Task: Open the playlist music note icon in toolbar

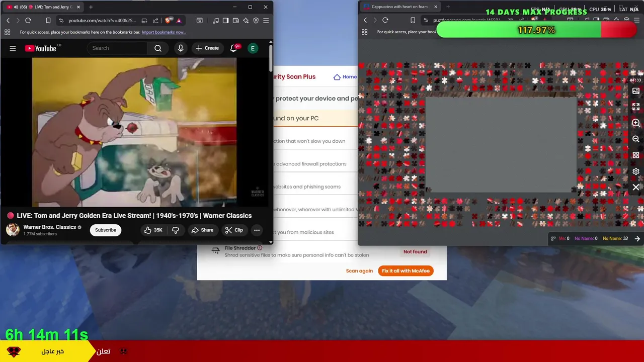Action: (216, 21)
